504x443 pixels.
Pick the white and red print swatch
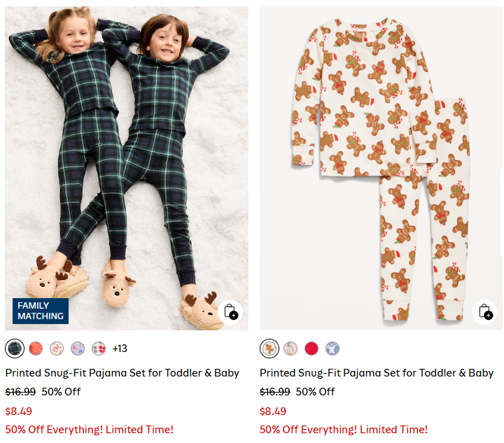(57, 348)
